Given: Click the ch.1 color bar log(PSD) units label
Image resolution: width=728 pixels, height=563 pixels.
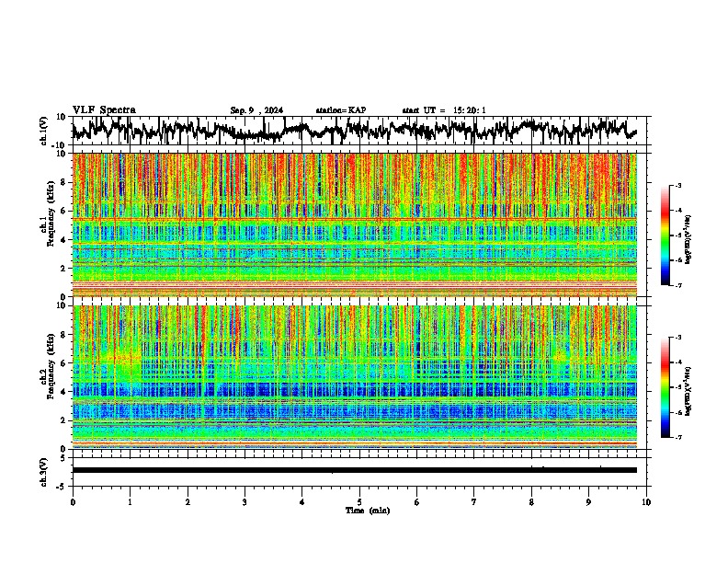Looking at the screenshot, I should [x=688, y=240].
